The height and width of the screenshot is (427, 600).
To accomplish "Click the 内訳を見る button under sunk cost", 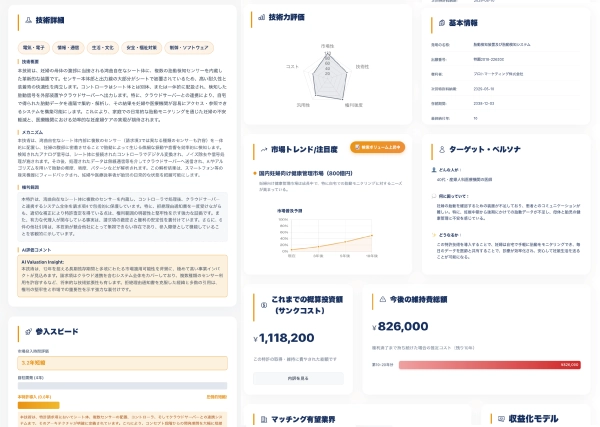I will tap(298, 378).
